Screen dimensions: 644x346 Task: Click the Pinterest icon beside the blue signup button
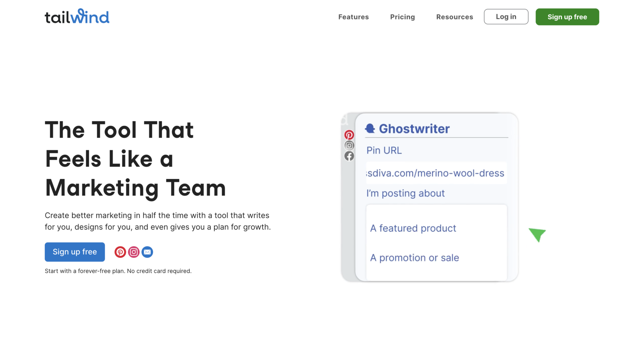click(120, 252)
